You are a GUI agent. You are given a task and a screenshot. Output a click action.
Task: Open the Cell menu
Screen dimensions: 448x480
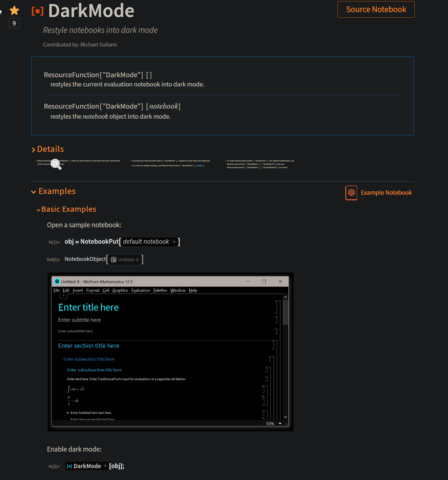click(106, 290)
